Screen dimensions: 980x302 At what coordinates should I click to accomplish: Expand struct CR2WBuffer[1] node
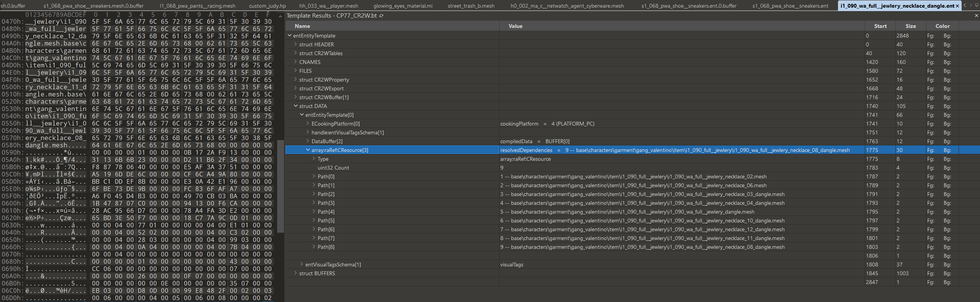tap(296, 97)
